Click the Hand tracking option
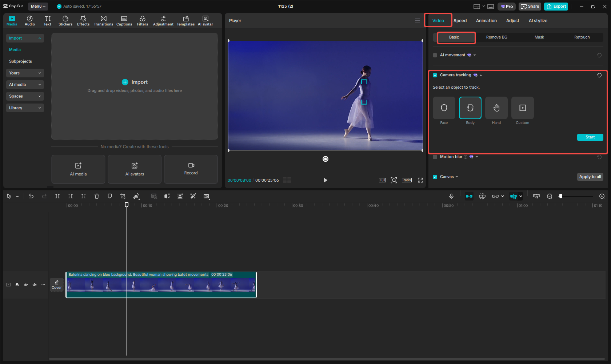Viewport: 611px width, 364px height. (496, 108)
